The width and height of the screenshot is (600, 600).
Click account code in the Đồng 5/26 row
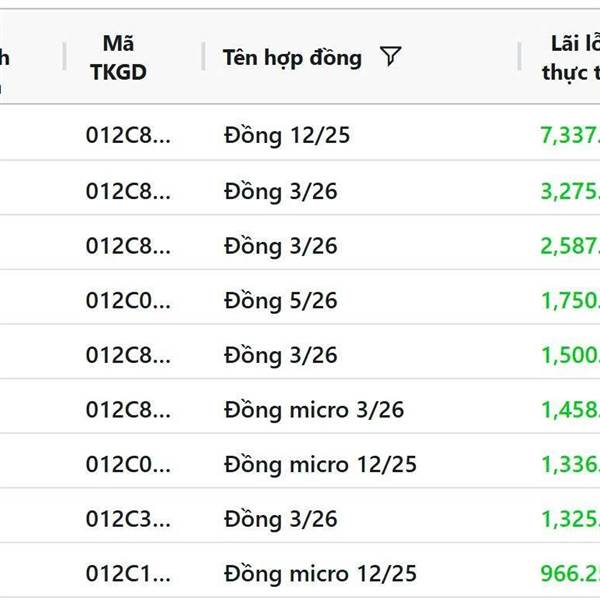click(128, 300)
